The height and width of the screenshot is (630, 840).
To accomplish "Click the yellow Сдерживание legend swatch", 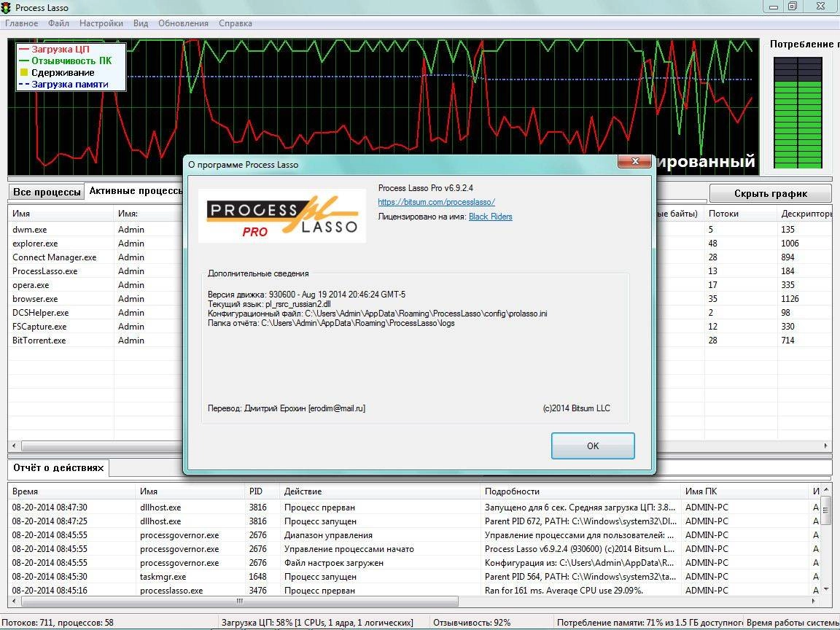I will (23, 72).
